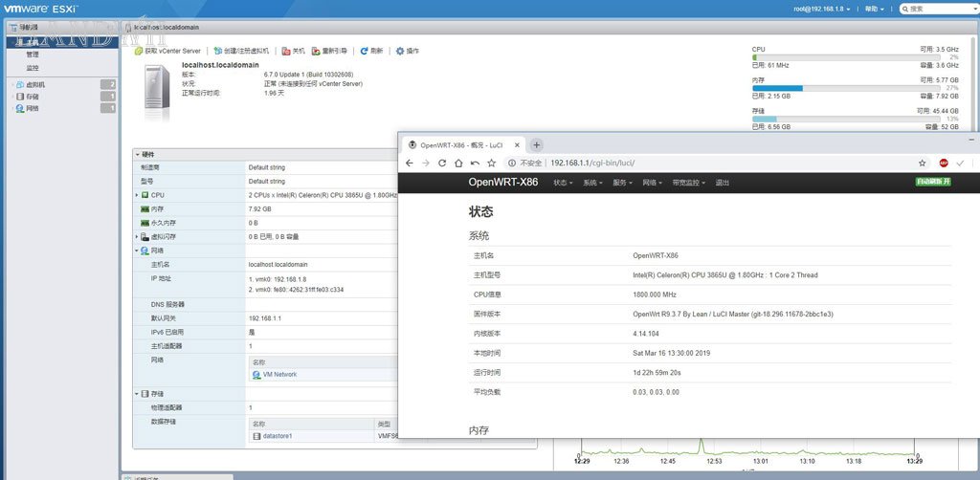Expand the CPU row in hardware panel
980x480 pixels.
click(137, 195)
